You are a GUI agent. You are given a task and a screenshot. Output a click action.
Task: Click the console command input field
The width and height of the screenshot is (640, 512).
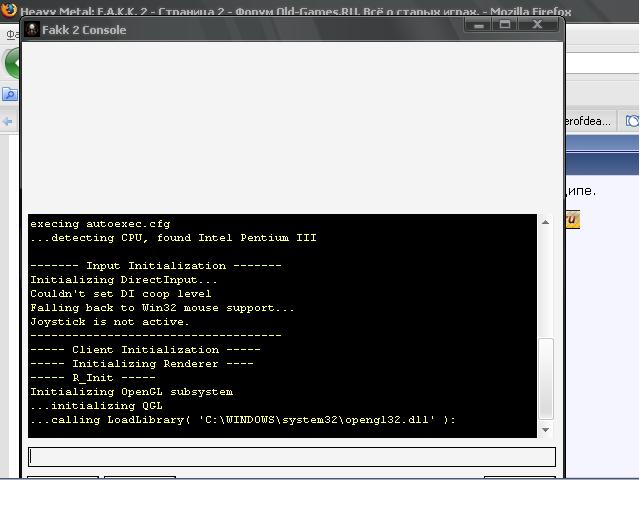tap(292, 456)
